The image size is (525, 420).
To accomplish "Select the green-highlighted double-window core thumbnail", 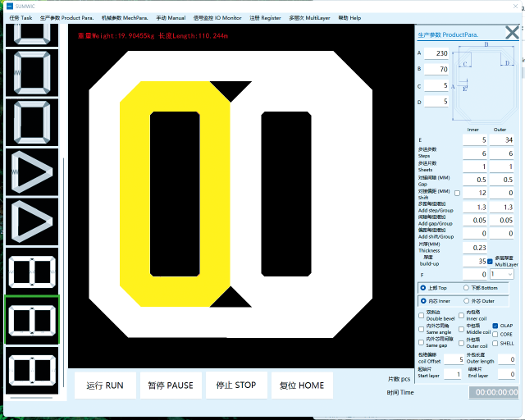I will point(32,320).
